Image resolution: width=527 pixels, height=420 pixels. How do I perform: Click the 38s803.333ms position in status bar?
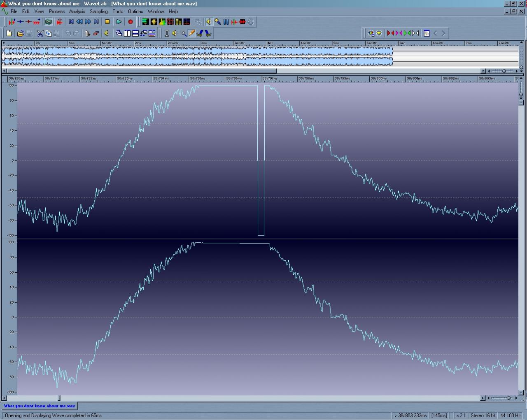pos(410,415)
